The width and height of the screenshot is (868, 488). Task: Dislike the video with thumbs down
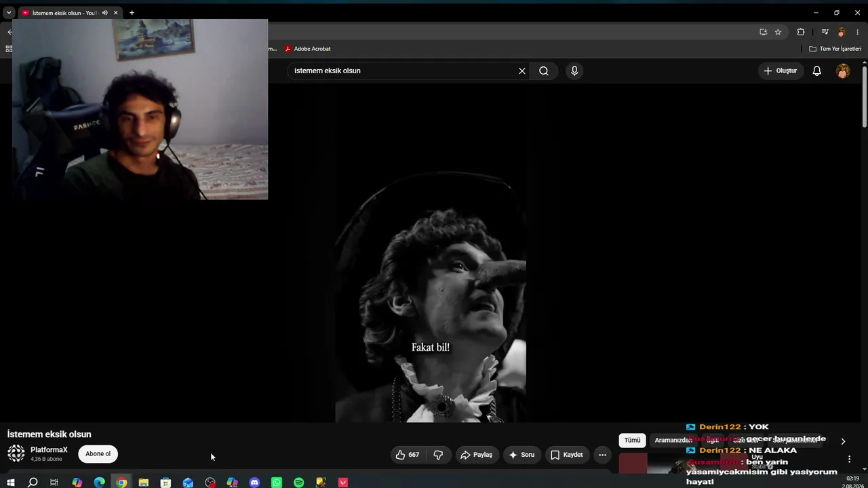point(438,455)
